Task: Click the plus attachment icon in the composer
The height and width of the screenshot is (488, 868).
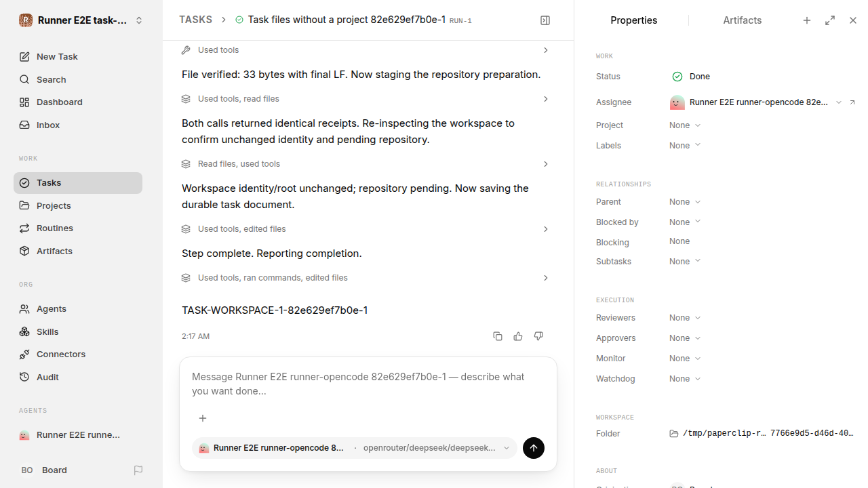Action: [x=203, y=418]
